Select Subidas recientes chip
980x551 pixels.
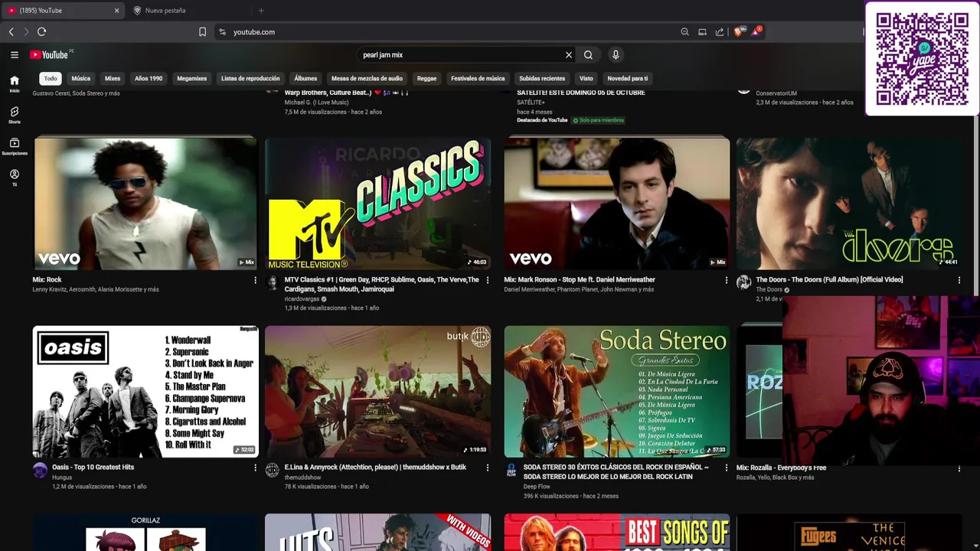click(x=542, y=78)
